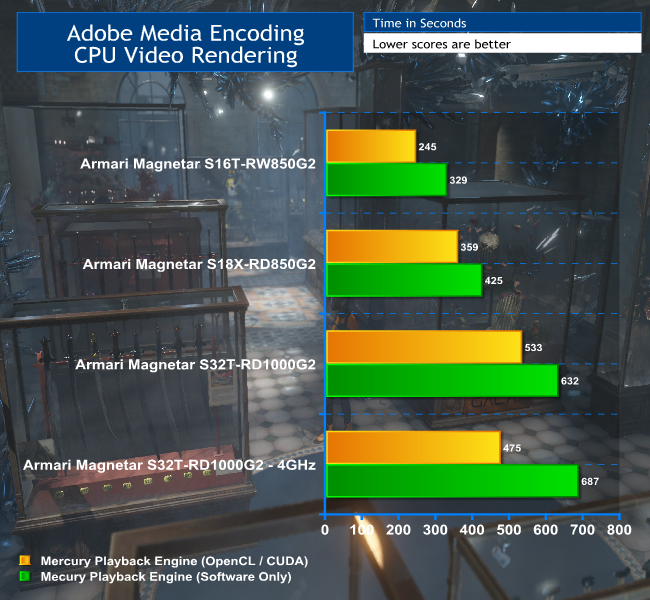This screenshot has height=600, width=650.
Task: Click the chart title Adobe Media Encoding
Action: pyautogui.click(x=185, y=33)
